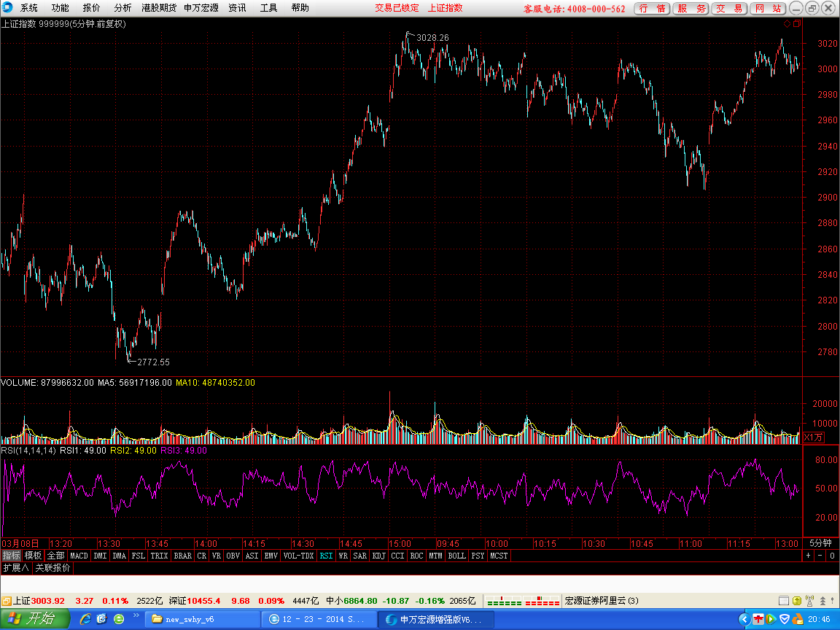Switch indicator to WR

pos(343,556)
